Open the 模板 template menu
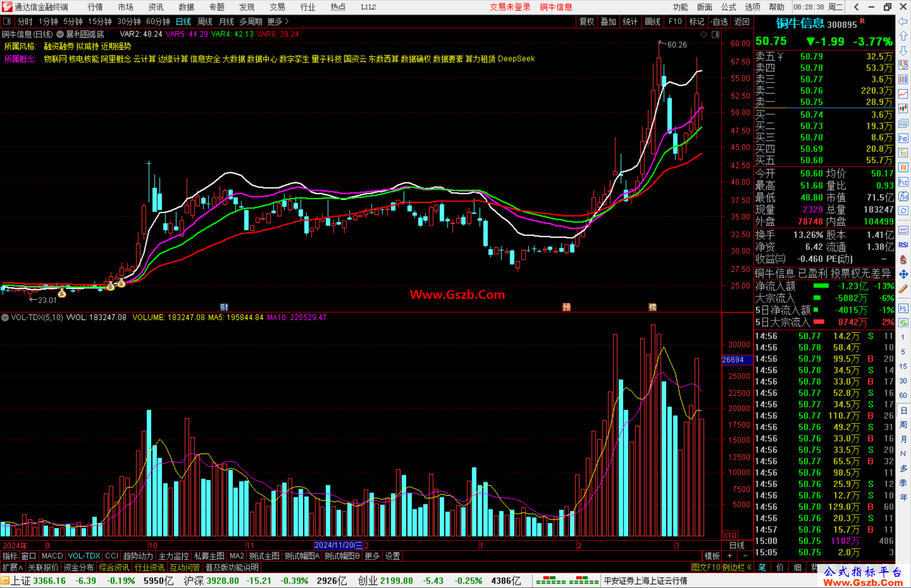Screen dimensions: 911x588 point(712,556)
